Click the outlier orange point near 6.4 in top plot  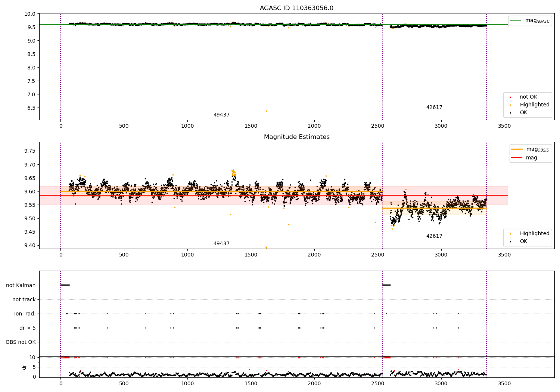[266, 111]
